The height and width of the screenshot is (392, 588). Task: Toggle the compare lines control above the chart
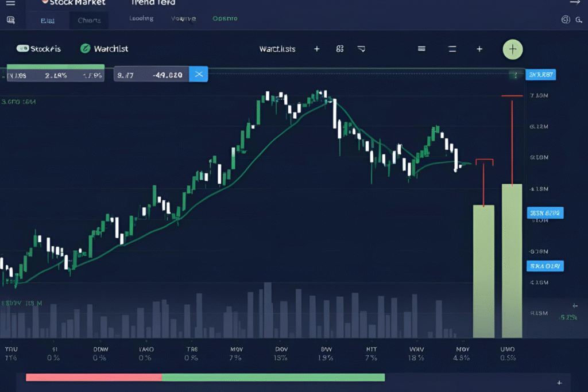tap(452, 49)
